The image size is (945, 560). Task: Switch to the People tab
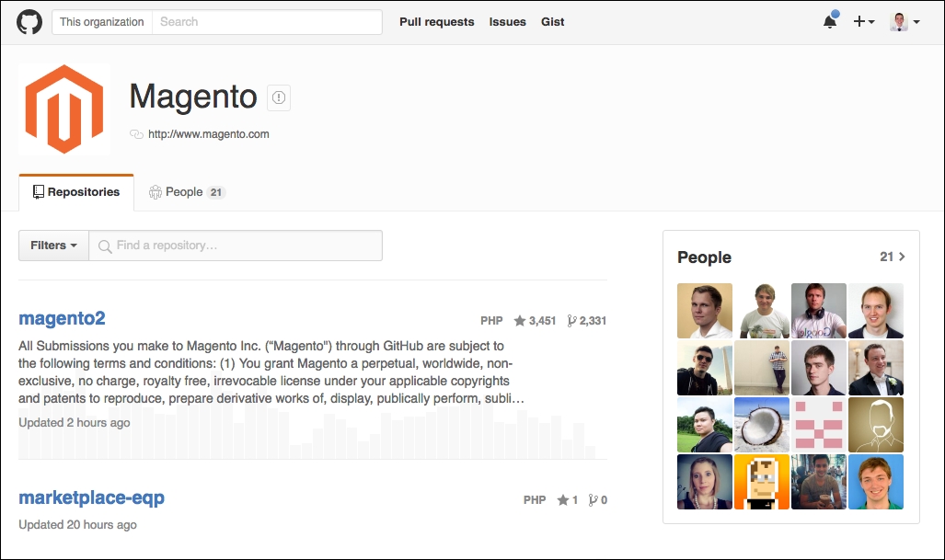pos(187,192)
